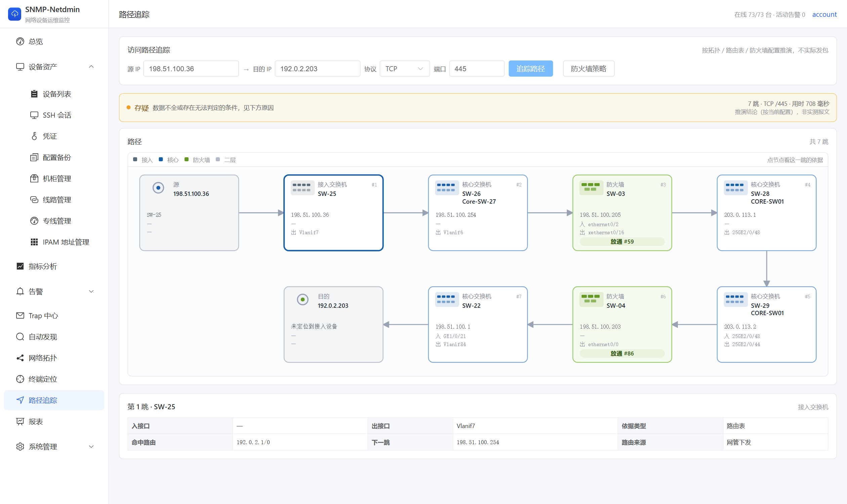
Task: Expand the 告警 menu section
Action: (91, 291)
